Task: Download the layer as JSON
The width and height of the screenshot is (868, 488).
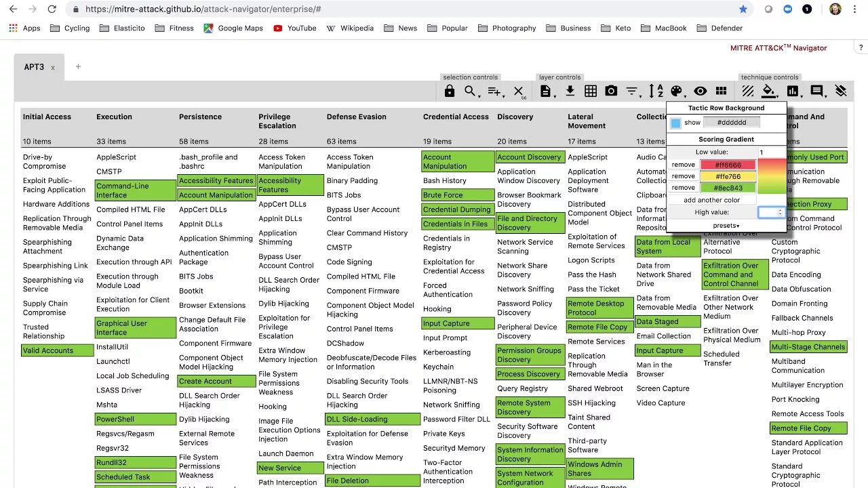Action: (570, 91)
